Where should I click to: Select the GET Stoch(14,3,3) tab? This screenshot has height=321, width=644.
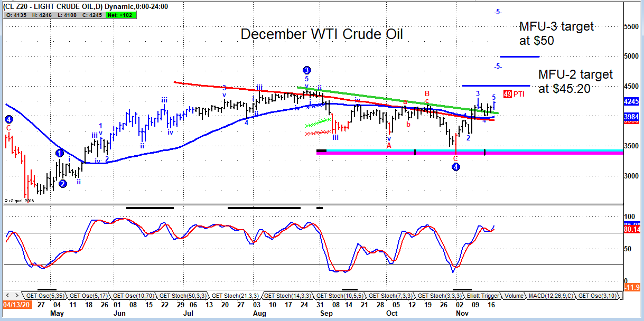point(286,296)
